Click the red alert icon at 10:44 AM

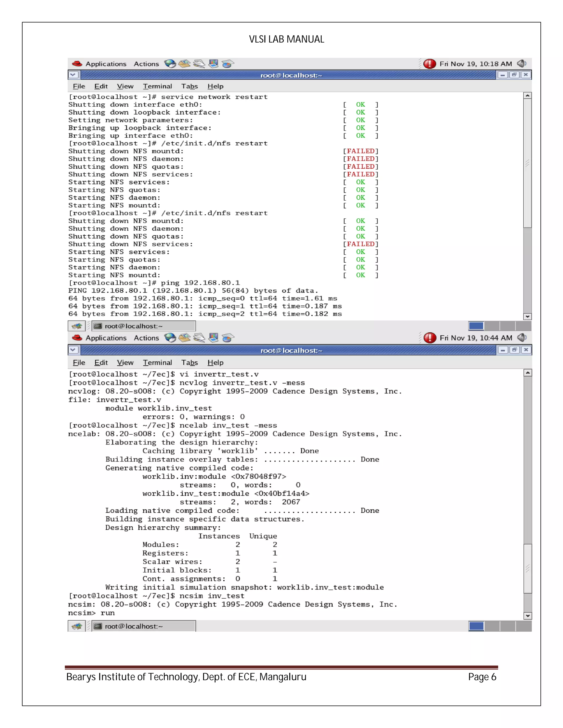coord(430,338)
